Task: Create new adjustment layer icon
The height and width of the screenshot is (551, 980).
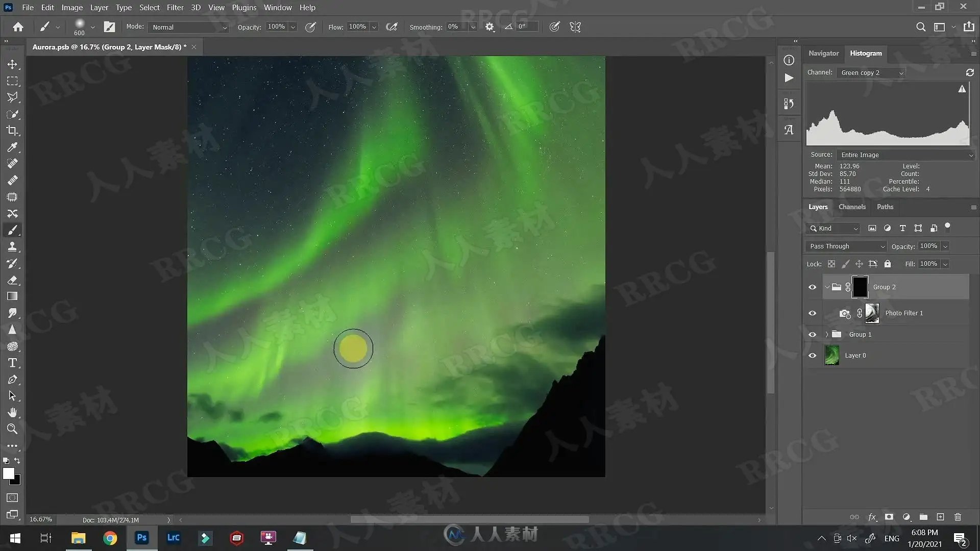Action: [906, 517]
